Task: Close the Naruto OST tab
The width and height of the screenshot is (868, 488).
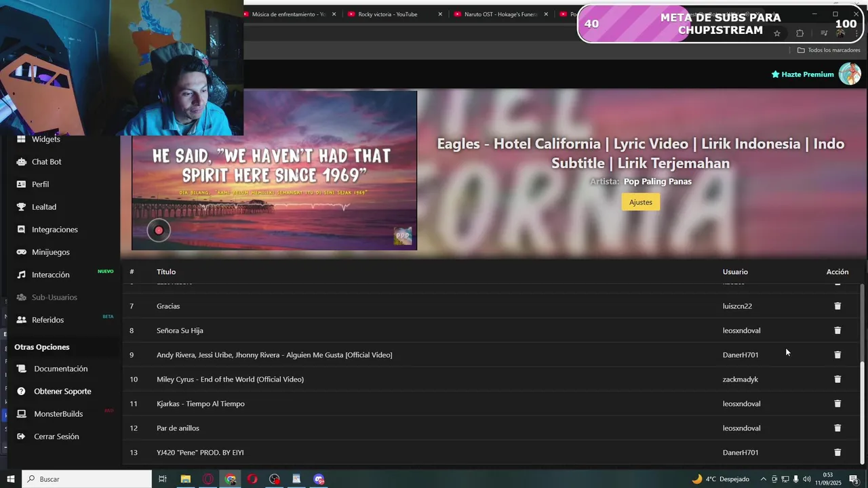Action: (546, 14)
